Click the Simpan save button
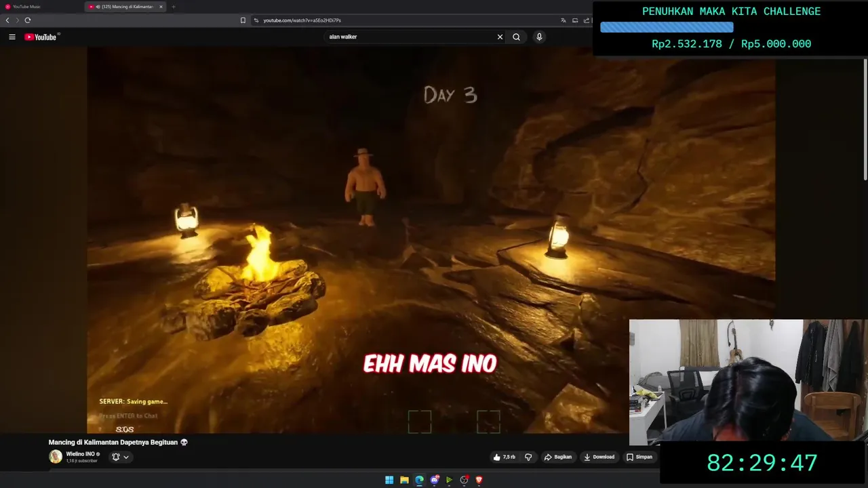 pos(639,457)
